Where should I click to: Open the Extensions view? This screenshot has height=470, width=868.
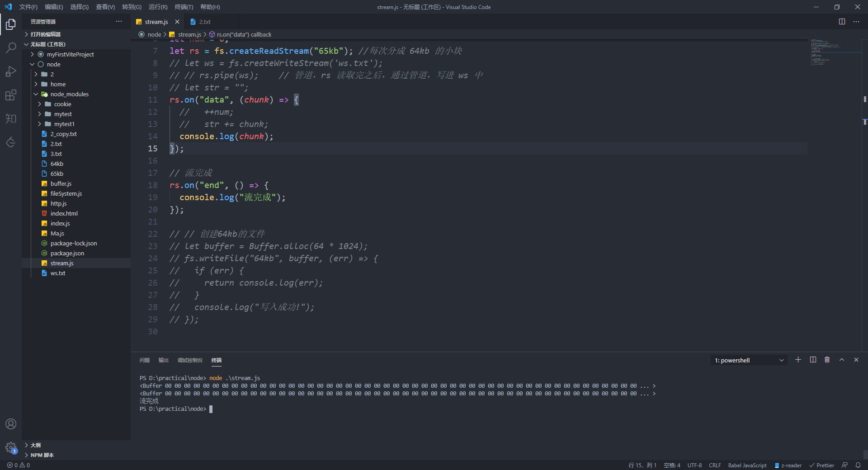[11, 95]
